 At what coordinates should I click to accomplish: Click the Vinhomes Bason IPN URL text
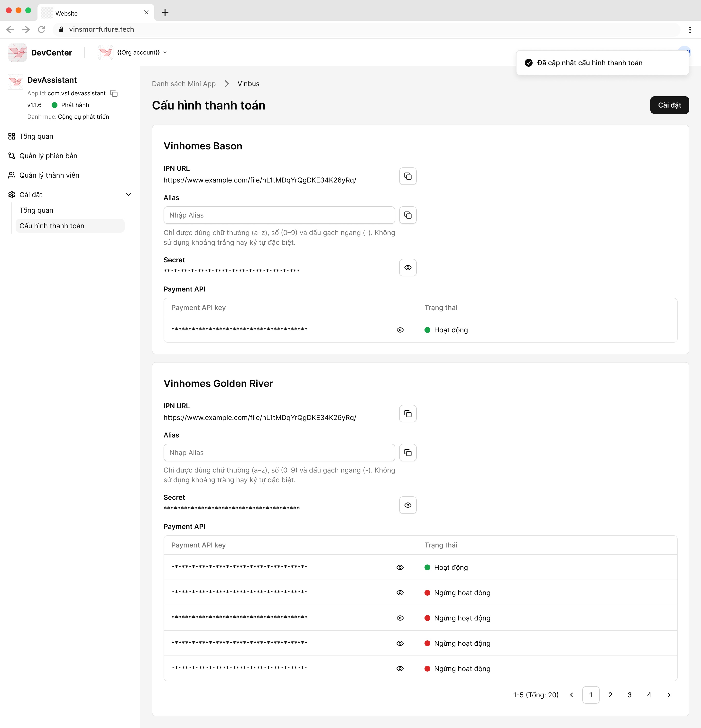(260, 180)
